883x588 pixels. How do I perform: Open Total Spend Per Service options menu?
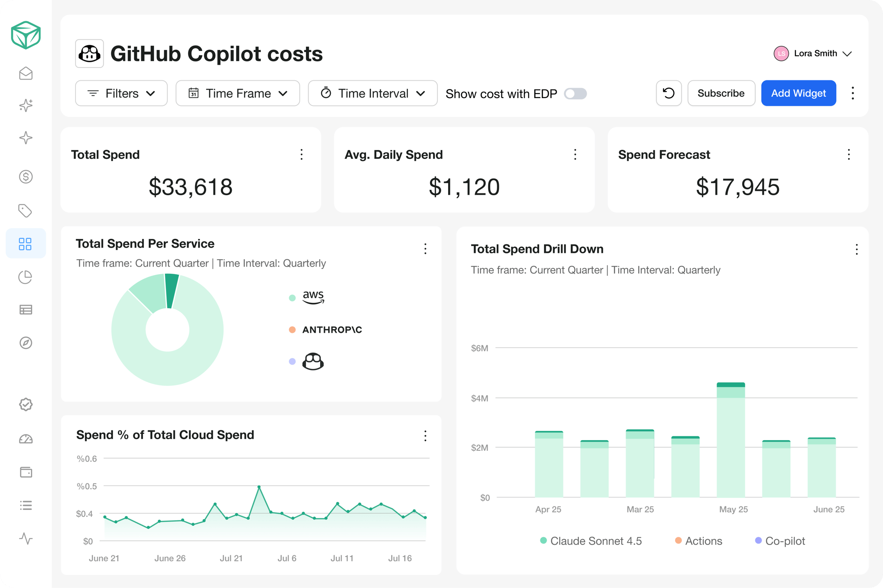coord(425,249)
